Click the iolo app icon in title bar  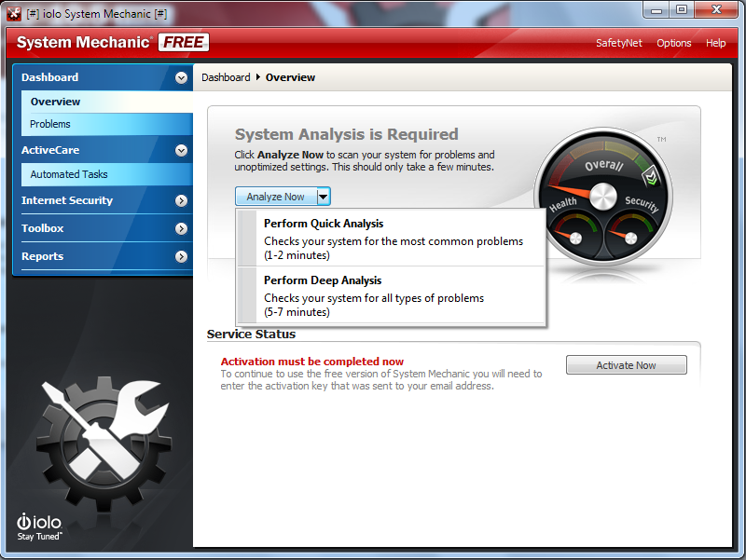(14, 14)
